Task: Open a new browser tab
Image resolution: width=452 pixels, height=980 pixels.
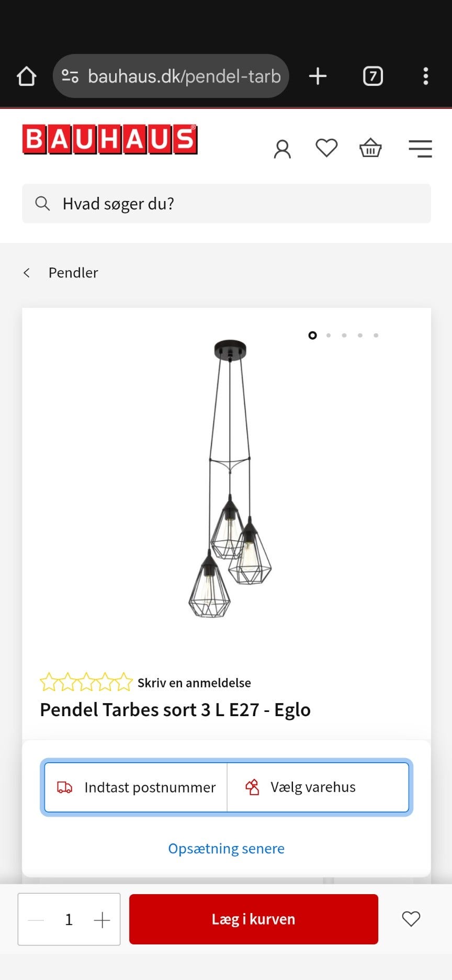Action: pos(318,76)
